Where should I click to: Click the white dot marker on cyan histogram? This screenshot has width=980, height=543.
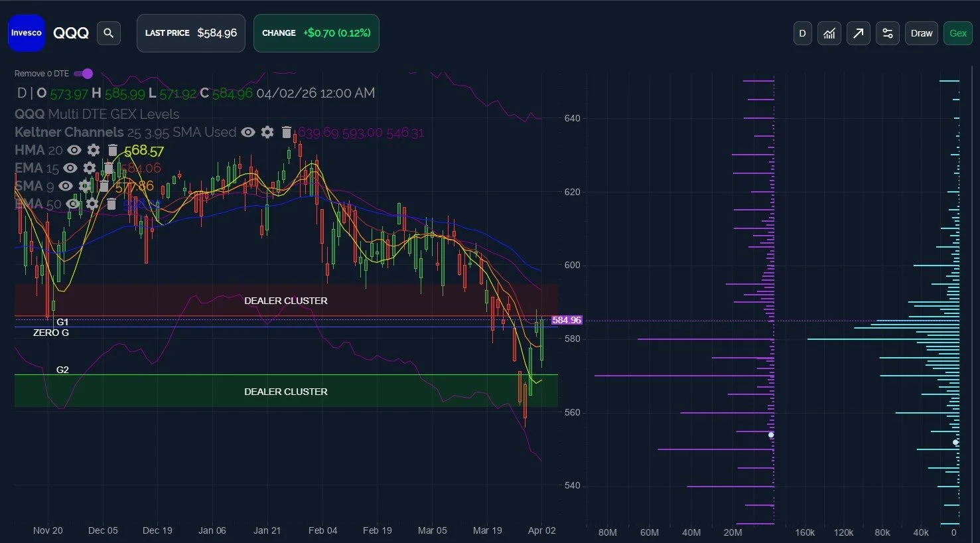(x=955, y=442)
